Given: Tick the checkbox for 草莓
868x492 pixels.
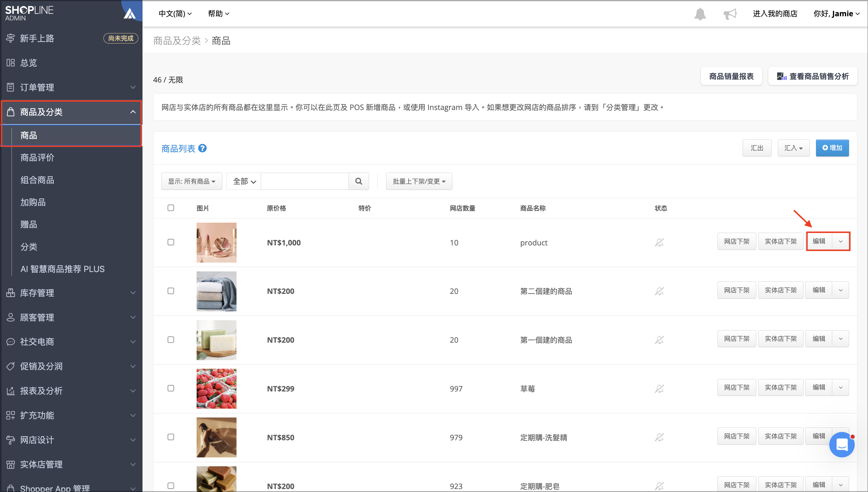Looking at the screenshot, I should coord(171,388).
